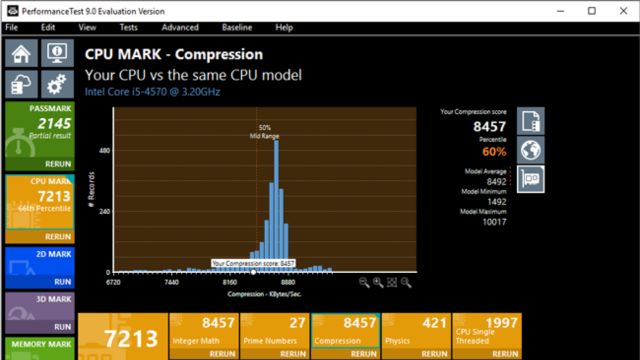Select the globe world comparison icon

click(531, 150)
